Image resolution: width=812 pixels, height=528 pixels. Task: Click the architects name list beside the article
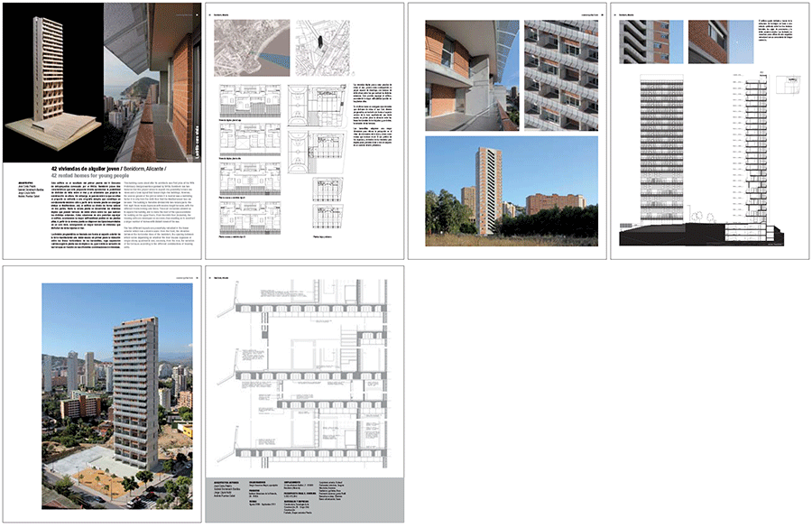32,190
